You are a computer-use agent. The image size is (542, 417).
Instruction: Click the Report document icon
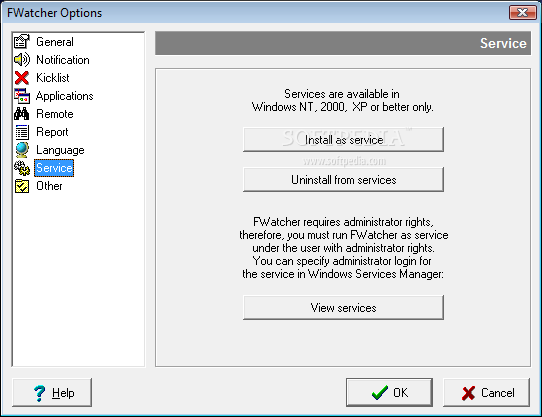coord(22,132)
